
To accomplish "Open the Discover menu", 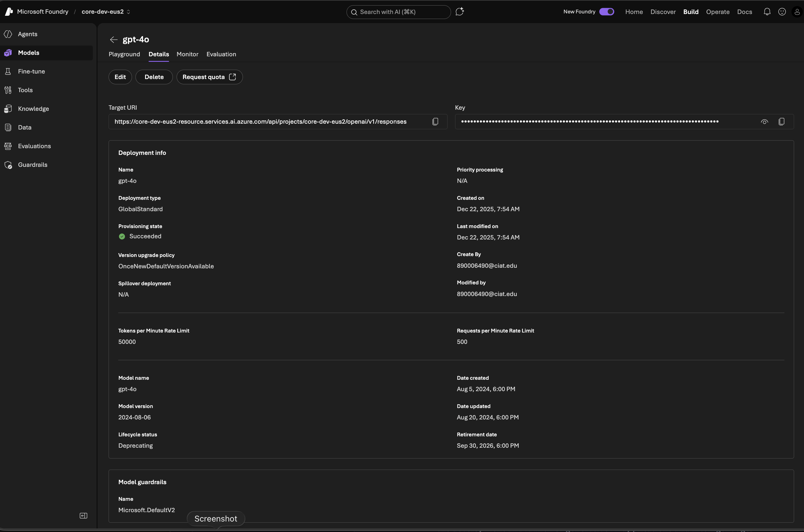I will tap(663, 12).
